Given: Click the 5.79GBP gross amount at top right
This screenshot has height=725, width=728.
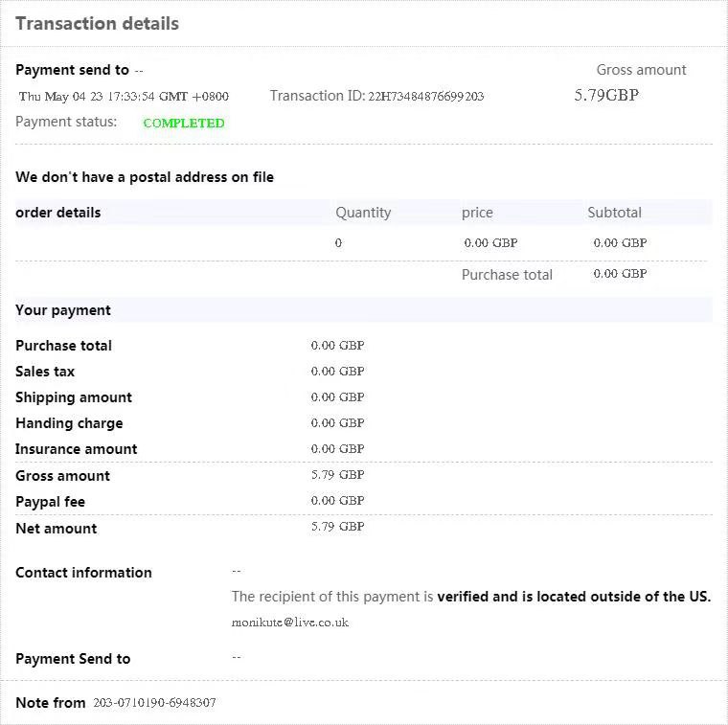Looking at the screenshot, I should 606,96.
